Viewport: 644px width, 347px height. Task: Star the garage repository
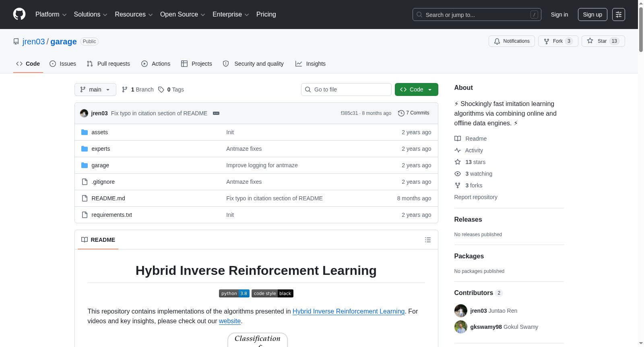[x=603, y=41]
